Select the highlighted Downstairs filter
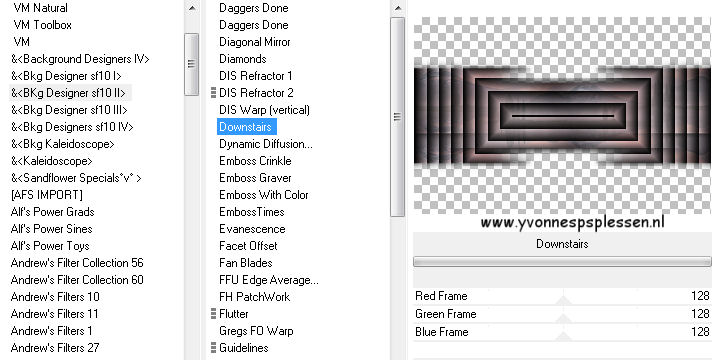This screenshot has height=360, width=715. (x=246, y=127)
